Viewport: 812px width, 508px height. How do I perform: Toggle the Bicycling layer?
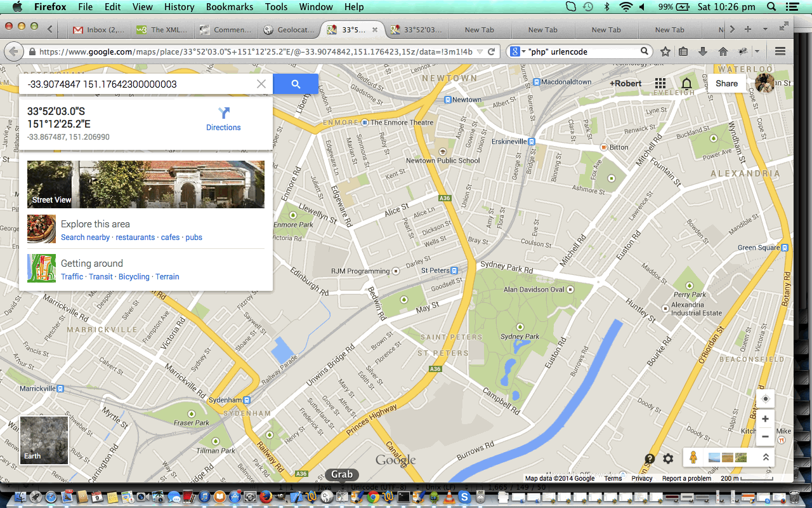(x=134, y=277)
